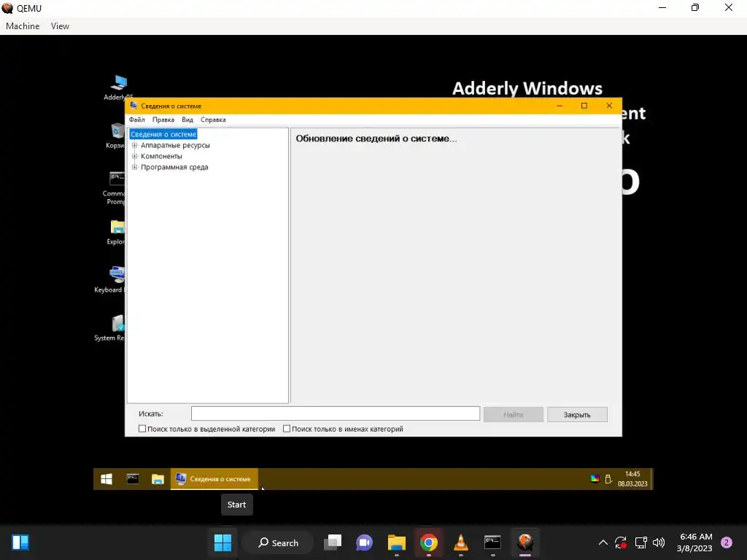Open the notification badge showing 2
This screenshot has height=560, width=747.
(x=727, y=542)
